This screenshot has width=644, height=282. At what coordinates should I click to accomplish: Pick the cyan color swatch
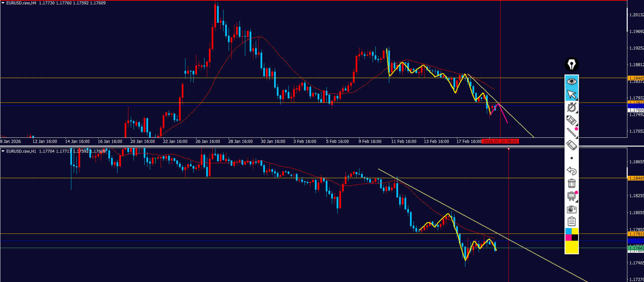(x=568, y=231)
